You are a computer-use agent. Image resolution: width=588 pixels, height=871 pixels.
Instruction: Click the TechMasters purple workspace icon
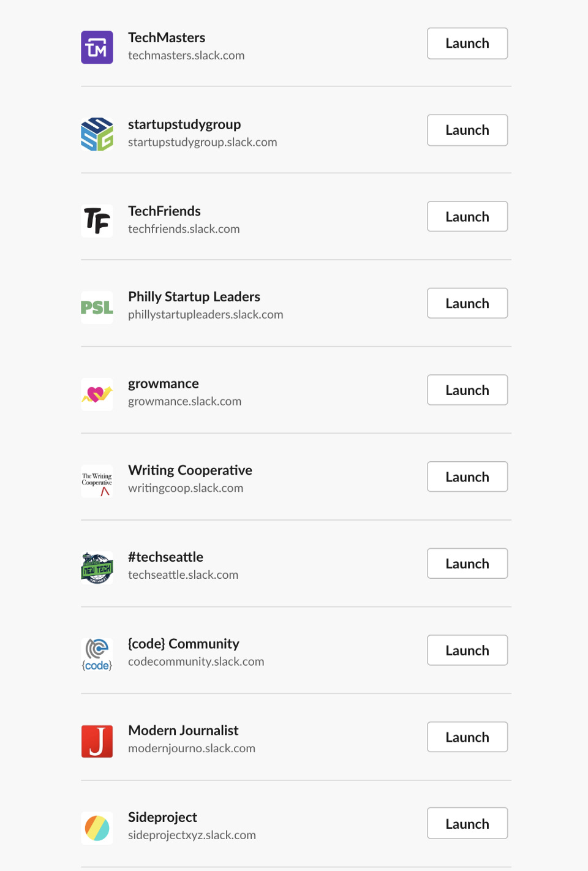click(x=97, y=47)
